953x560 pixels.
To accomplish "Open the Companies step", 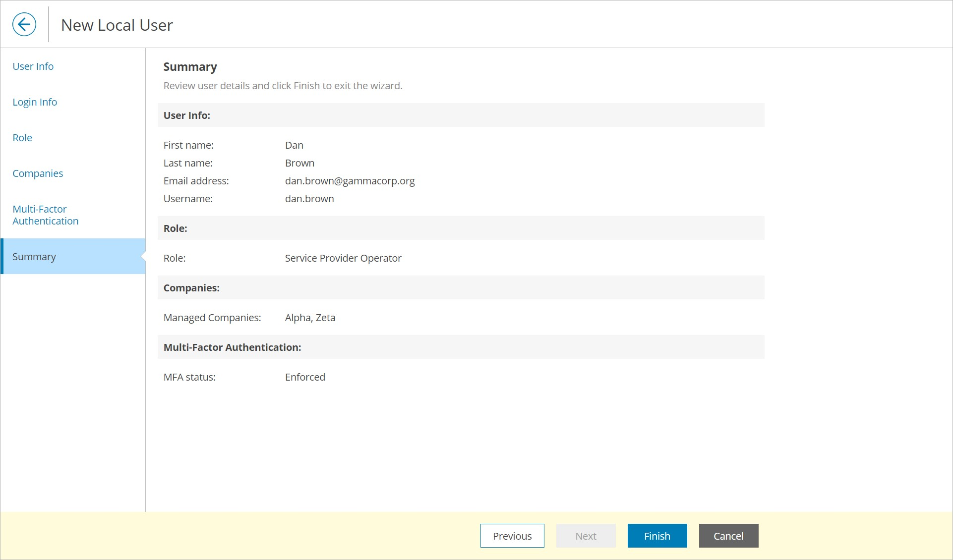I will point(38,173).
